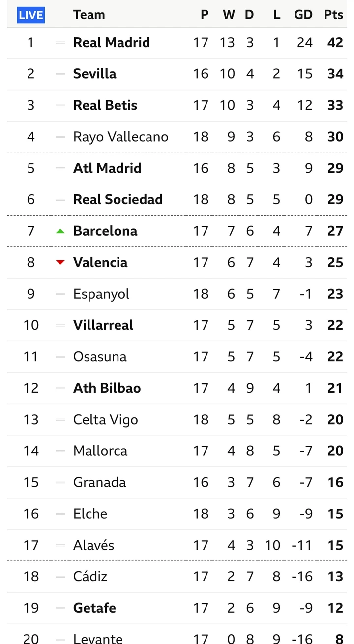Select the Atl Madrid team name
This screenshot has width=354, height=644.
pyautogui.click(x=107, y=168)
